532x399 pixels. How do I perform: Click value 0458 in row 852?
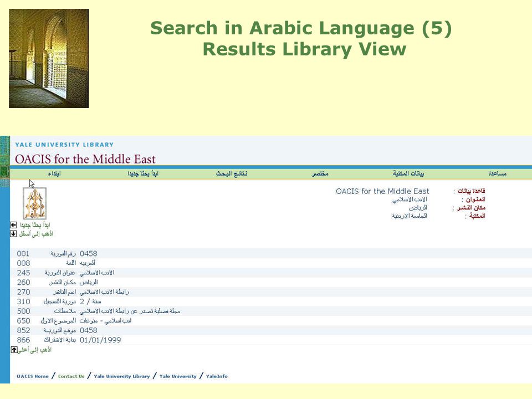click(89, 330)
